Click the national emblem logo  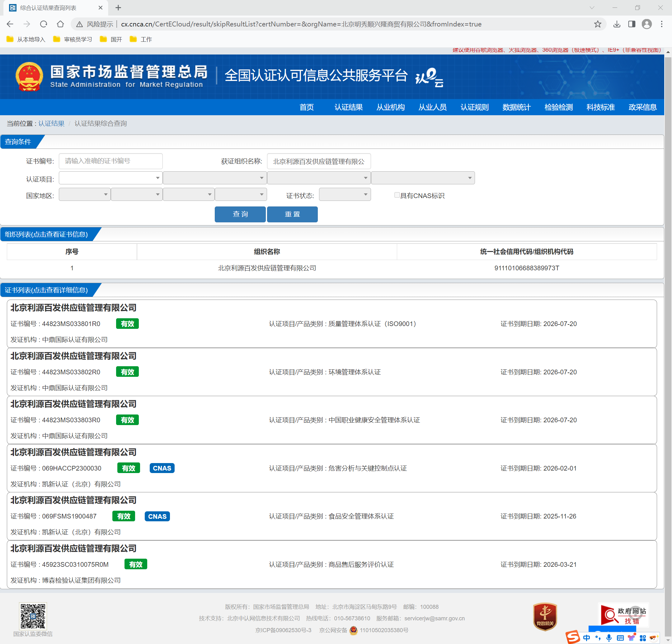pyautogui.click(x=29, y=76)
